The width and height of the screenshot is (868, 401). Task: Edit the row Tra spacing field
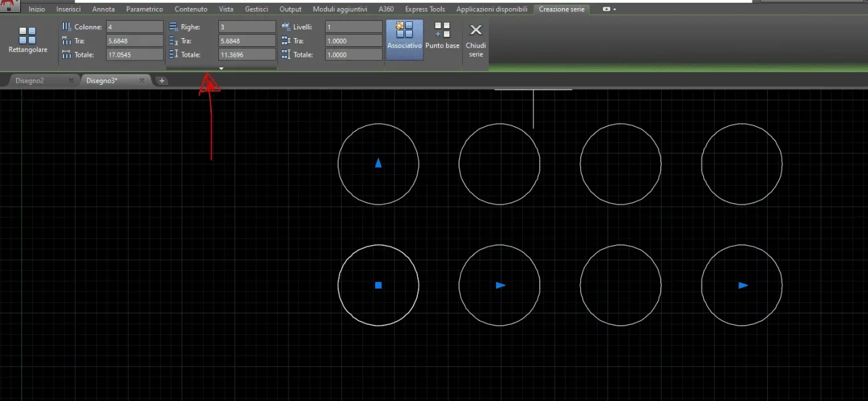(x=246, y=41)
